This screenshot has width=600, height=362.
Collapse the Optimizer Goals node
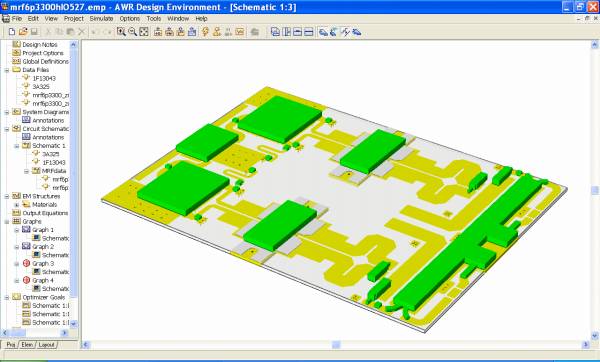coord(7,297)
